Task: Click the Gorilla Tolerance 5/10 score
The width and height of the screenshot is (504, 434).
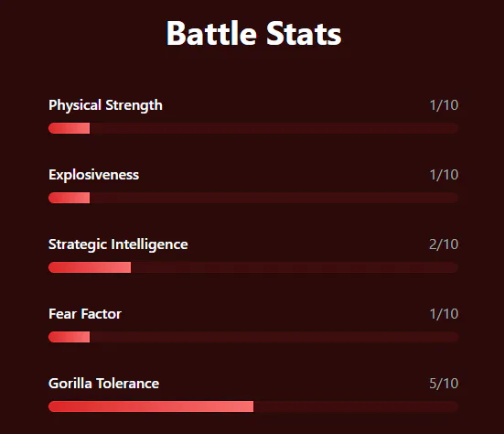Action: click(x=444, y=383)
